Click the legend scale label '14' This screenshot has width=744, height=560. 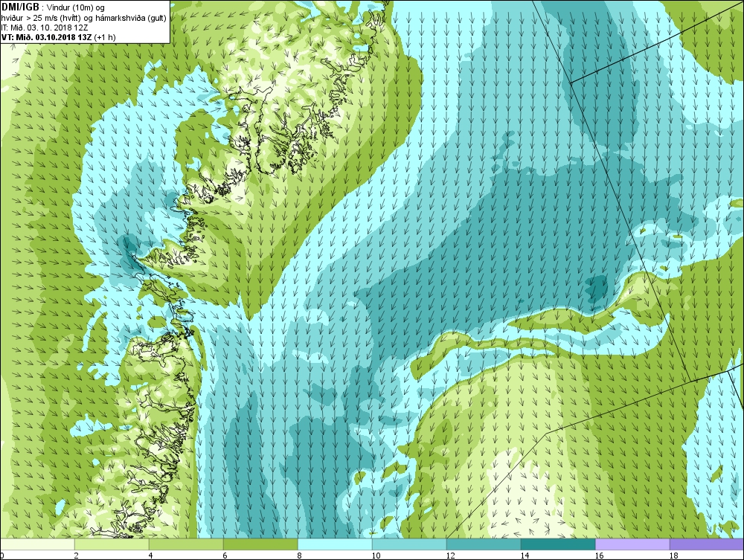click(x=525, y=556)
